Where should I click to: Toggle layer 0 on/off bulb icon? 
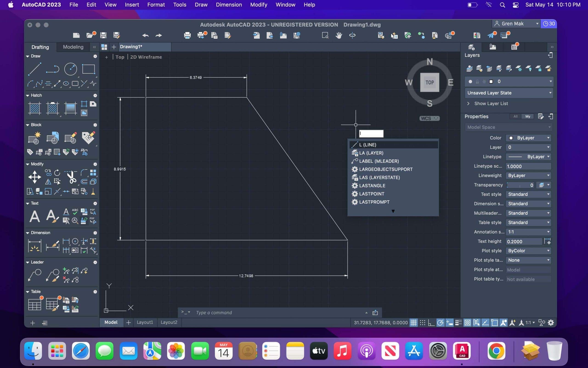(470, 81)
